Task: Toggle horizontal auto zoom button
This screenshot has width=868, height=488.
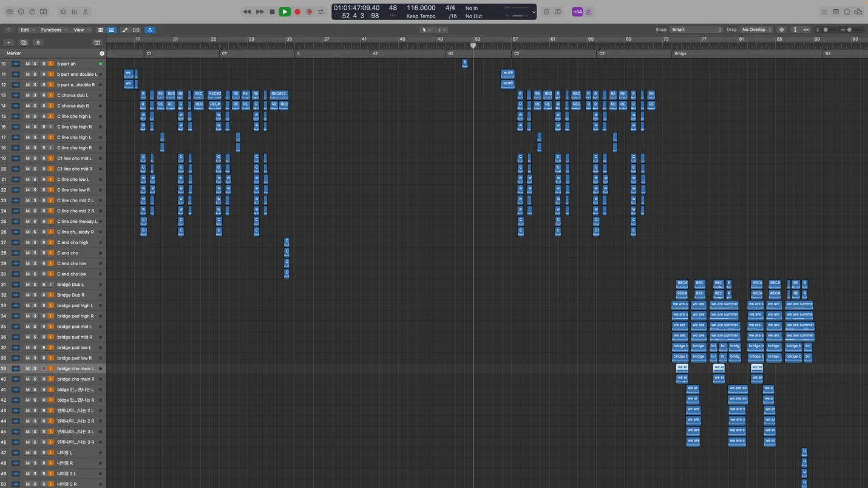Action: [x=806, y=30]
